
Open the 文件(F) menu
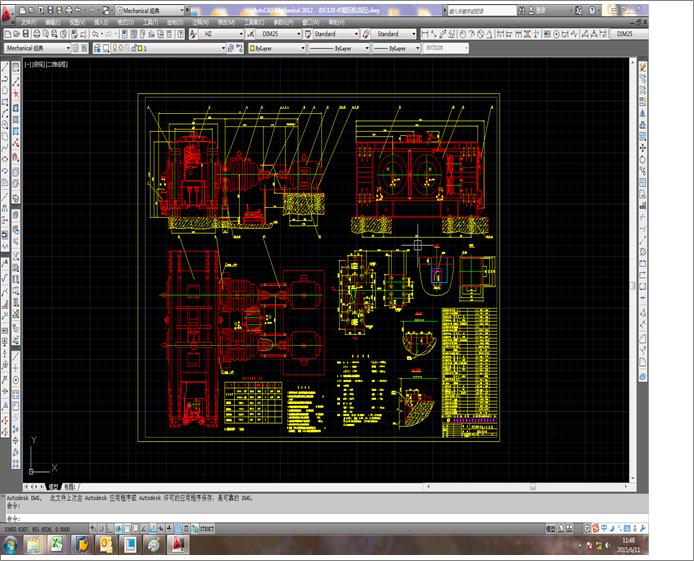[27, 20]
